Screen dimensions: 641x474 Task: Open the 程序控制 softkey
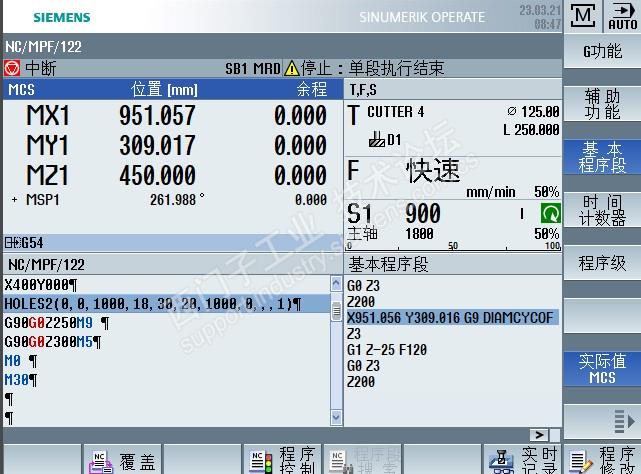click(x=282, y=460)
